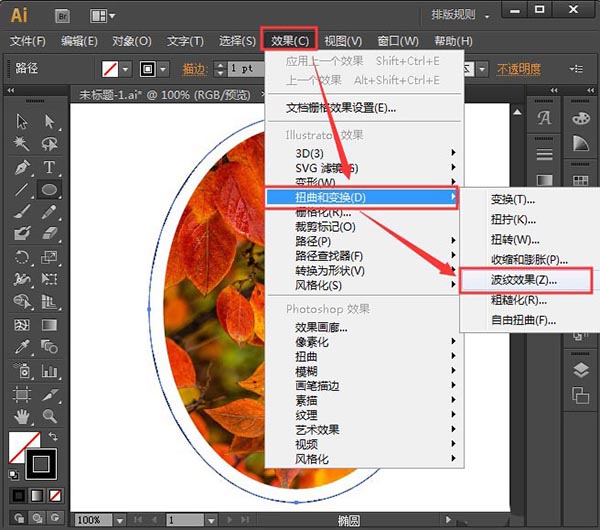The width and height of the screenshot is (600, 530).
Task: Select the Rotate tool
Action: (22, 257)
